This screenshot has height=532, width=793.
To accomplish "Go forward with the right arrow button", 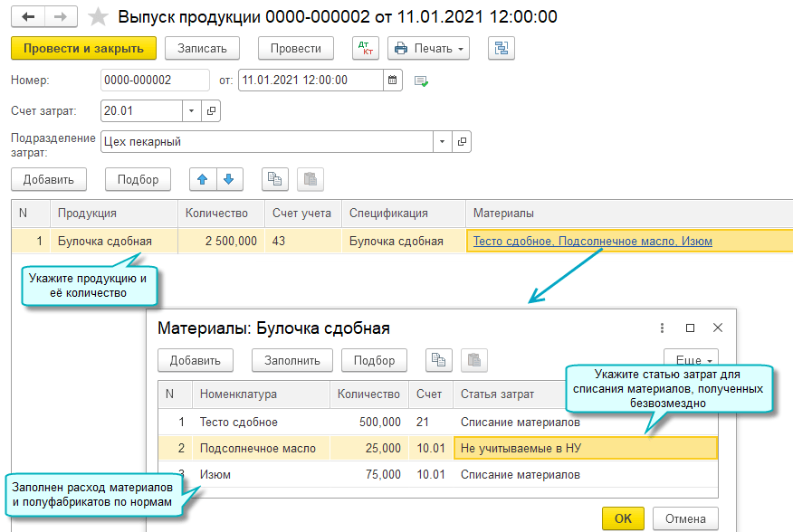I will [x=61, y=16].
